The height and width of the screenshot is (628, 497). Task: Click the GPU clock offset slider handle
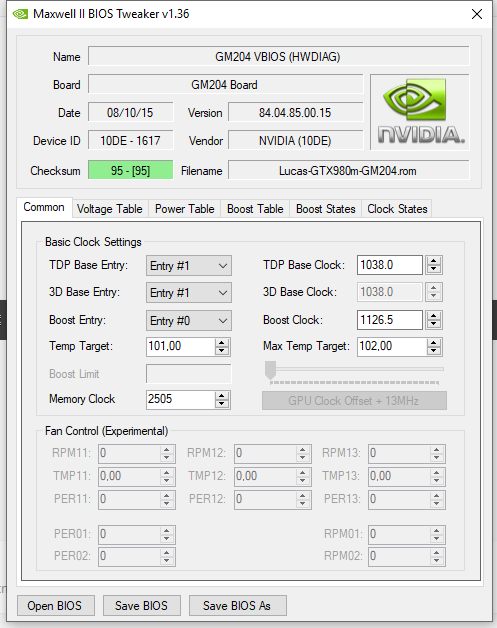tap(271, 370)
